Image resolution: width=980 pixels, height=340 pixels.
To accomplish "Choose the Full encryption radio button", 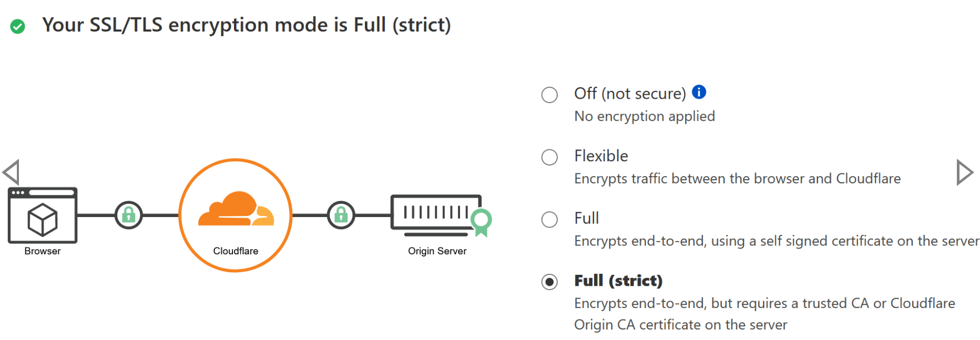I will pos(549,220).
